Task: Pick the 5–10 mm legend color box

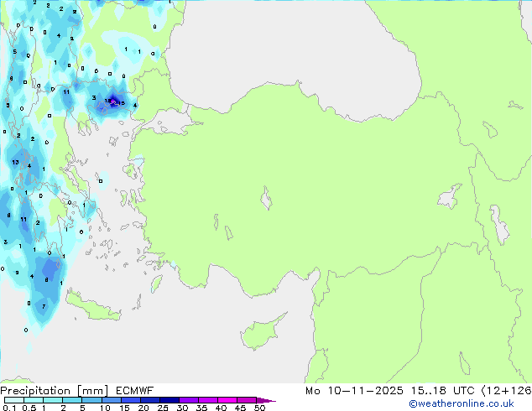Action: (91, 400)
